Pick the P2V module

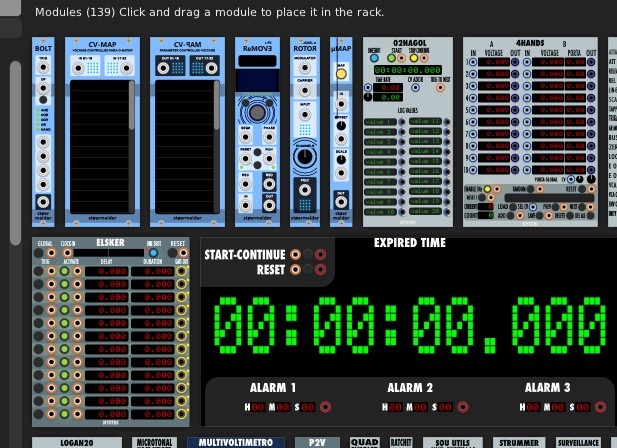317,442
